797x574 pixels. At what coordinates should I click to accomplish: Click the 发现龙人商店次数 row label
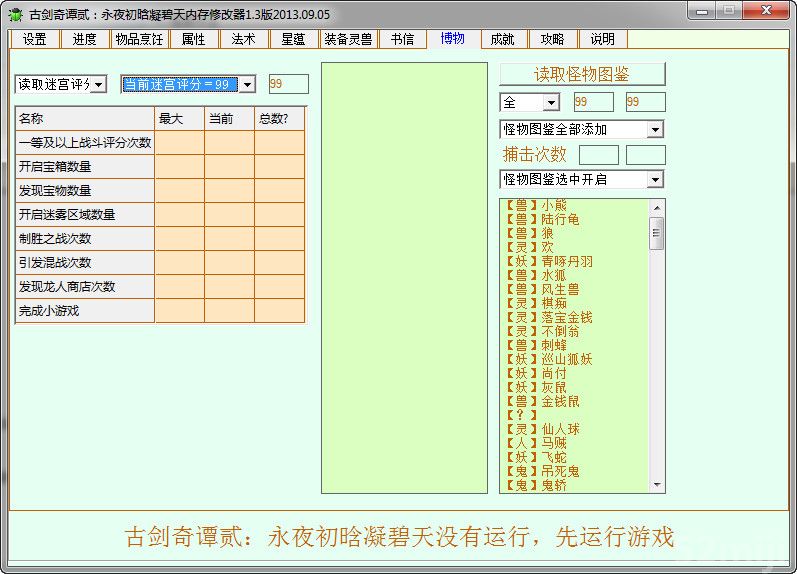click(x=85, y=287)
